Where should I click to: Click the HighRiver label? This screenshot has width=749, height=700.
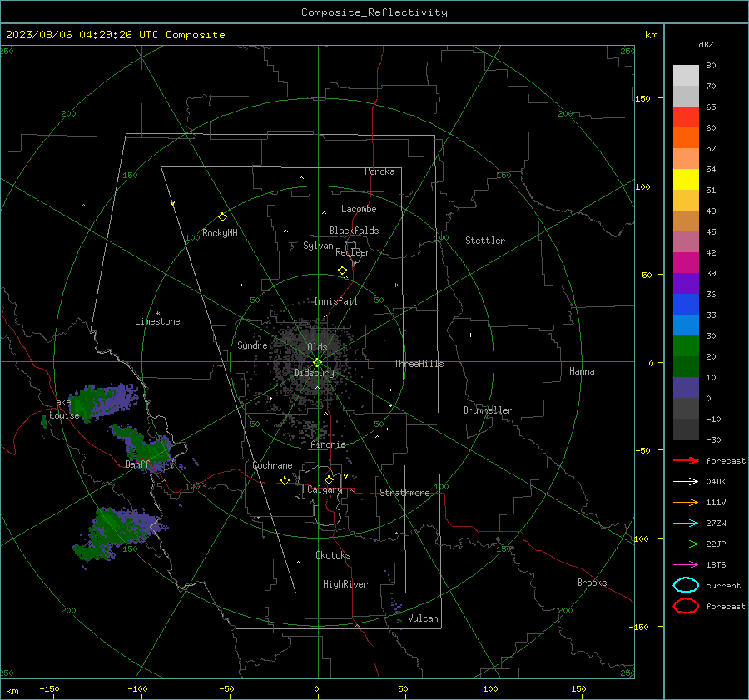click(x=345, y=584)
